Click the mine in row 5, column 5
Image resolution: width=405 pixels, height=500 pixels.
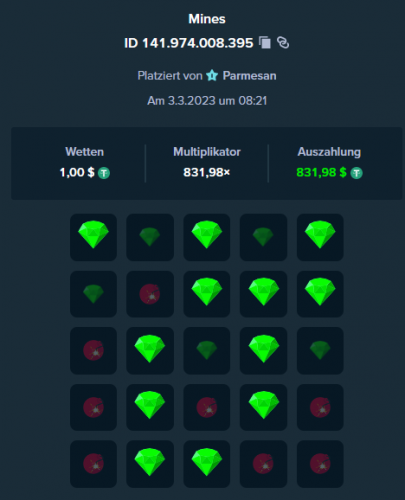320,464
